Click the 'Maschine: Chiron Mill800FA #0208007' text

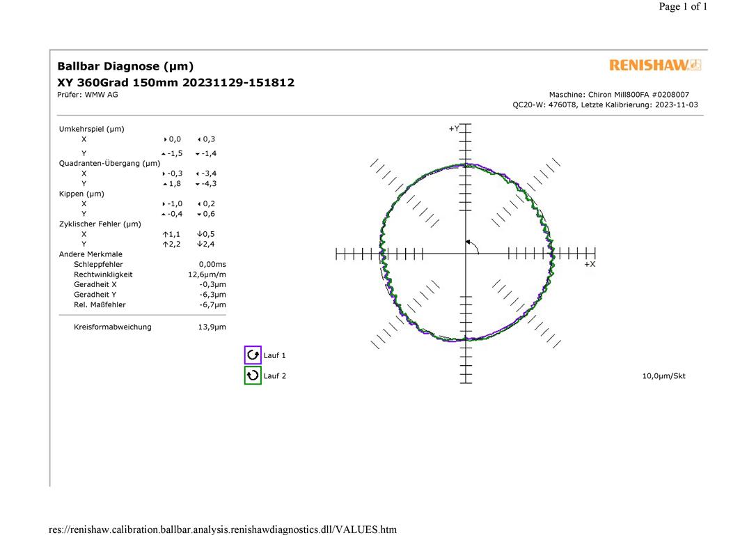(x=619, y=95)
